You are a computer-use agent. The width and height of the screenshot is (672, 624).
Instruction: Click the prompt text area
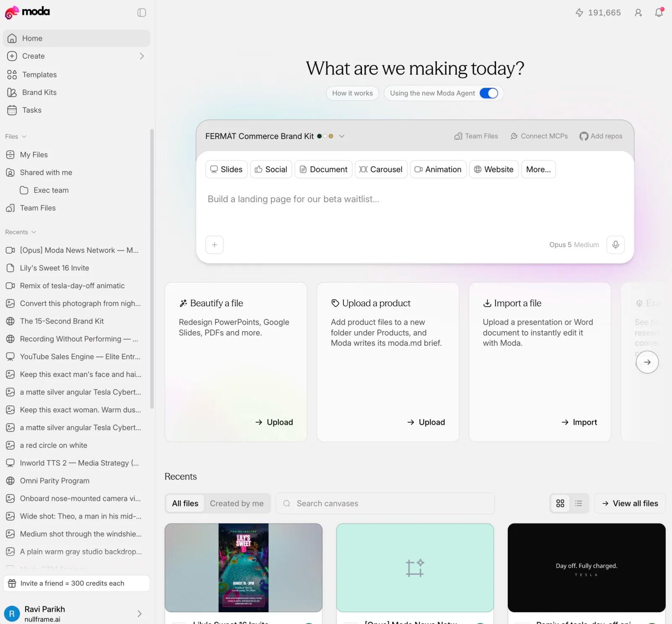(415, 206)
